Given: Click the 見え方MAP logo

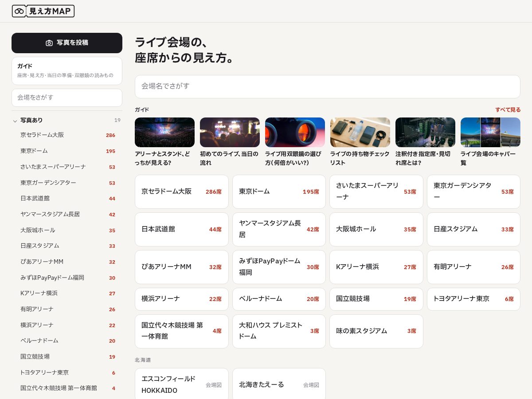Looking at the screenshot, I should (43, 11).
